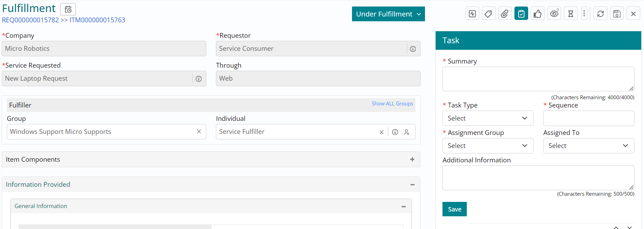Click the Sequence input field
644x229 pixels.
pyautogui.click(x=588, y=118)
